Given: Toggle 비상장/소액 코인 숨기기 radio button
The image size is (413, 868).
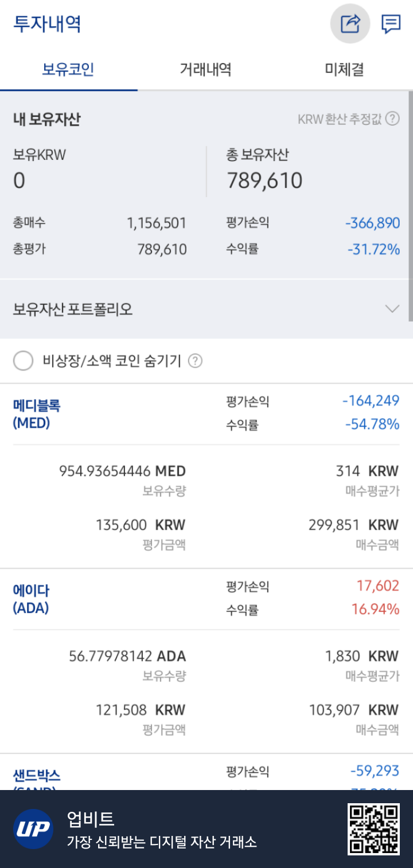Looking at the screenshot, I should [x=23, y=361].
